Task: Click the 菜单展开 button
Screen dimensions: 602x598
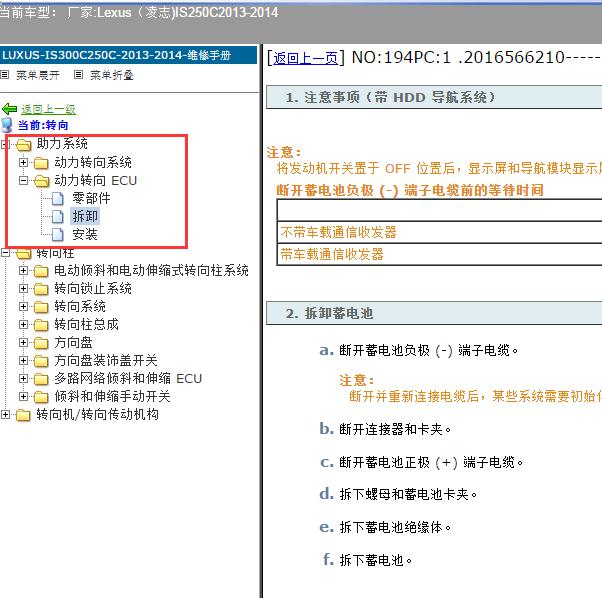Action: [38, 75]
